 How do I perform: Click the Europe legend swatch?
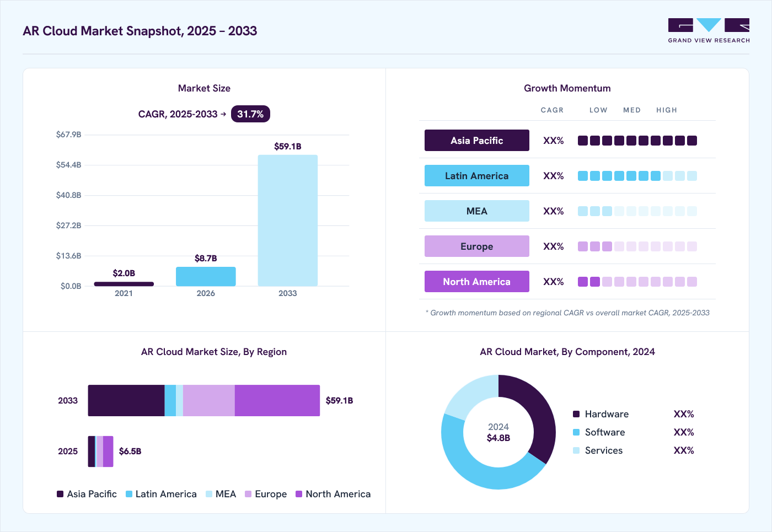248,494
